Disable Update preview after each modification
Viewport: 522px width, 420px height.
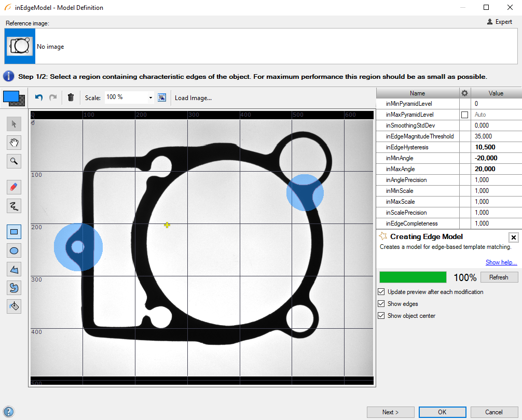[382, 292]
